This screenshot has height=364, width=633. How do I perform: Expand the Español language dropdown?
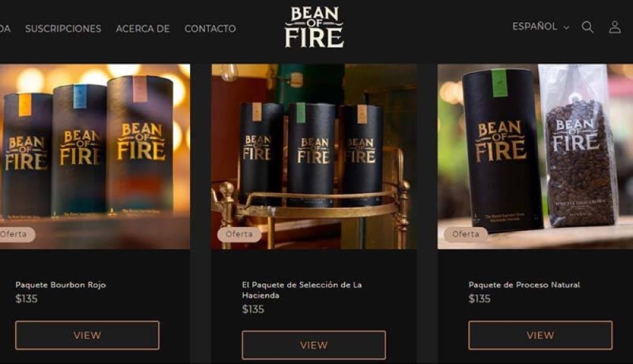pyautogui.click(x=540, y=27)
